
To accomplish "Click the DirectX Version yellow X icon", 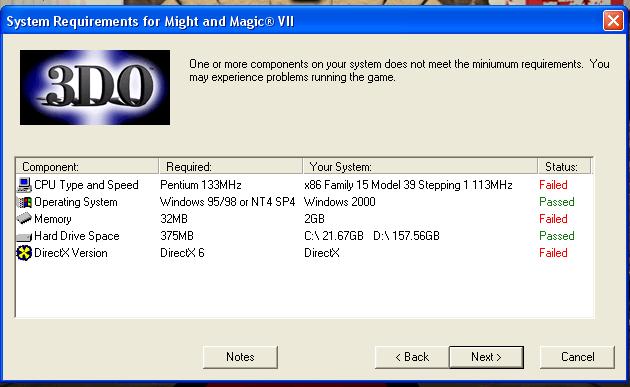I will (24, 253).
